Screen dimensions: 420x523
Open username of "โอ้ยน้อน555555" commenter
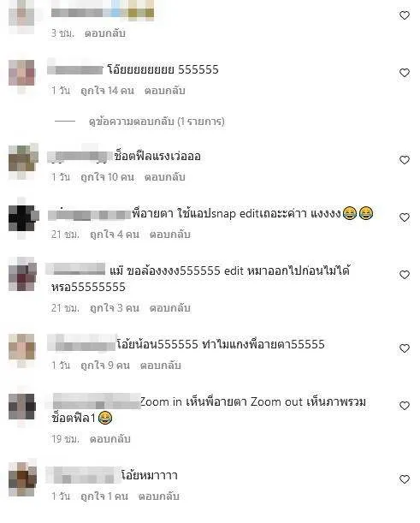[81, 343]
